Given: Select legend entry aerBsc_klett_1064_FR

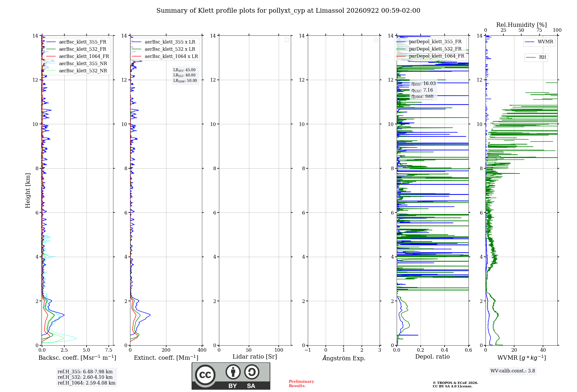Looking at the screenshot, I should [x=78, y=56].
